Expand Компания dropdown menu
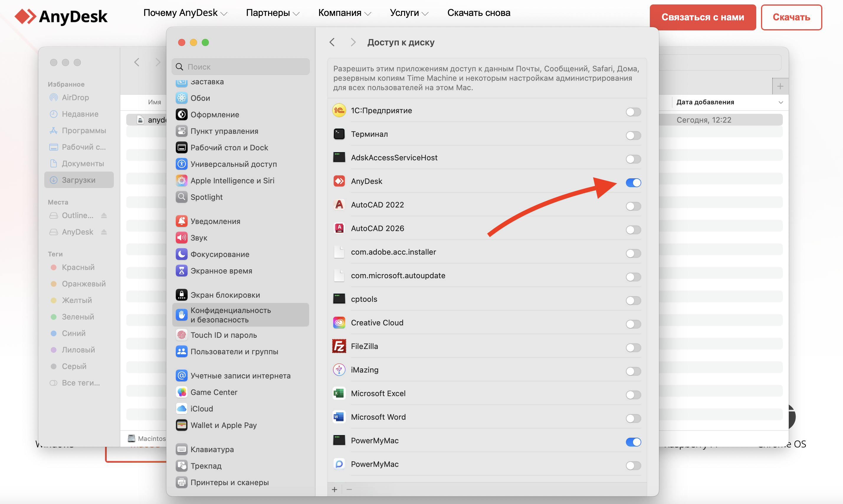 point(345,13)
